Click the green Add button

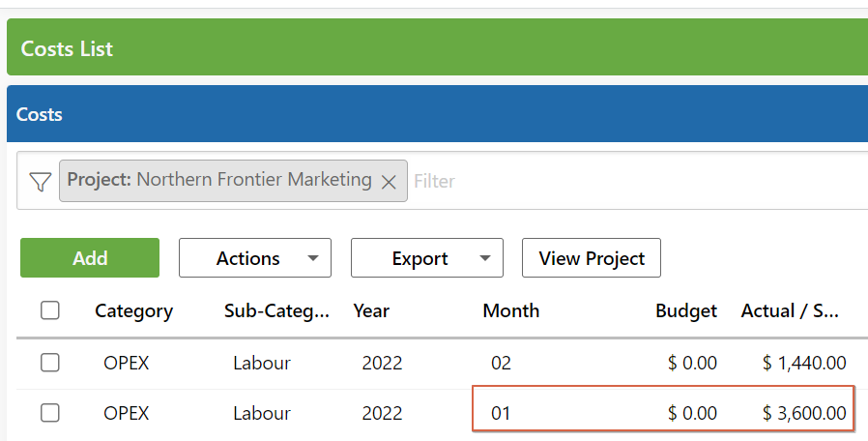tap(90, 257)
